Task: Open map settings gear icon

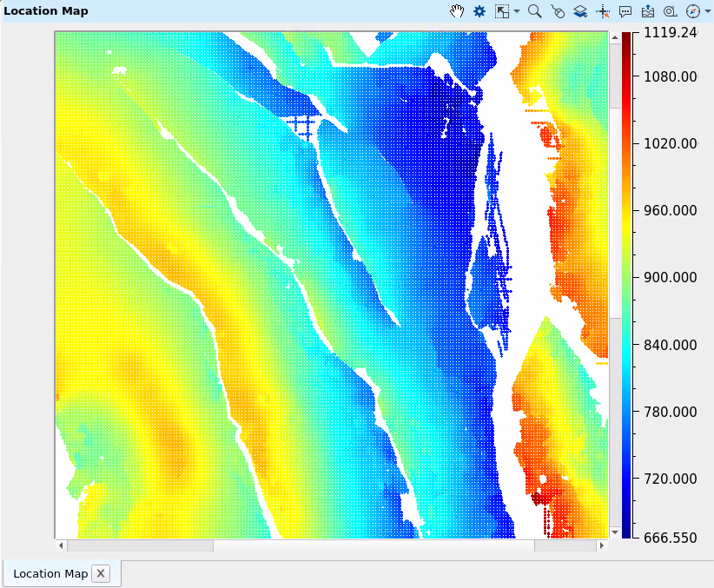Action: (x=479, y=11)
